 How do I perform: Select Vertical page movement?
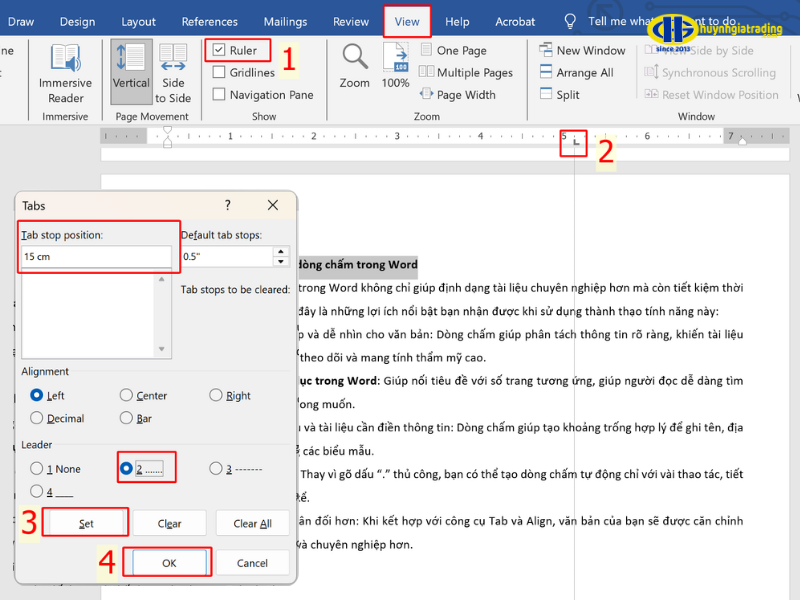pos(131,72)
